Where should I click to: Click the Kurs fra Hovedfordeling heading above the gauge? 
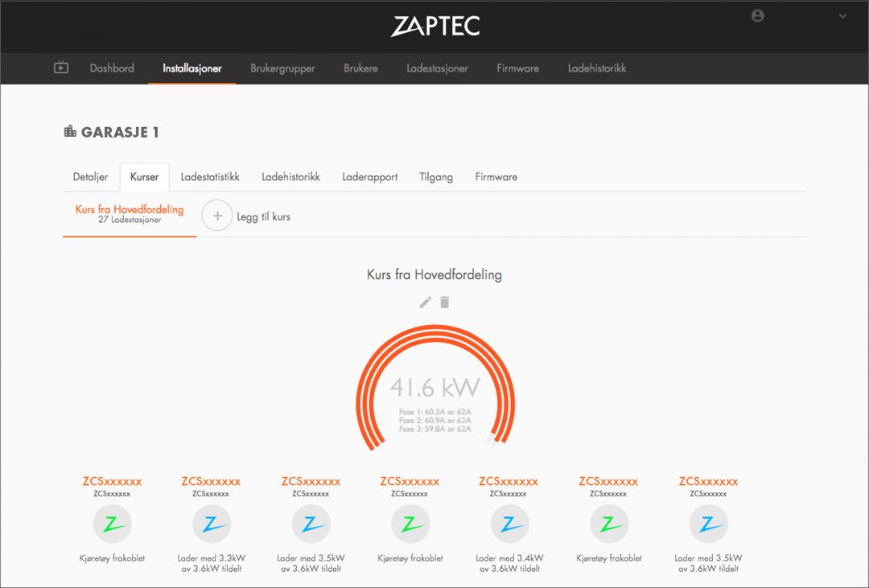tap(434, 275)
